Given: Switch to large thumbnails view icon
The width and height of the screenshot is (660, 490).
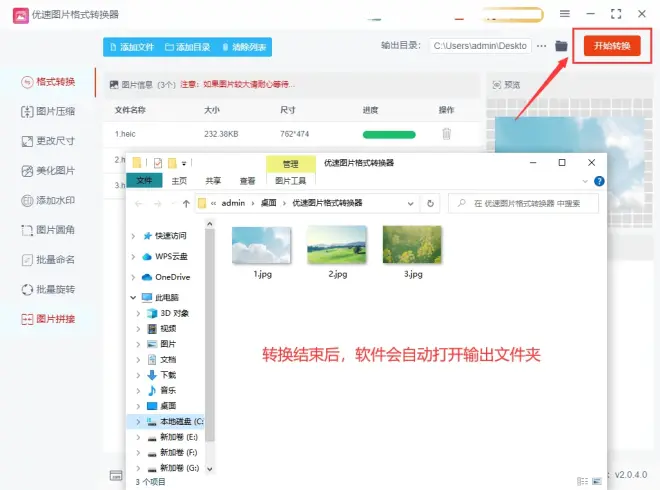Looking at the screenshot, I should (597, 481).
